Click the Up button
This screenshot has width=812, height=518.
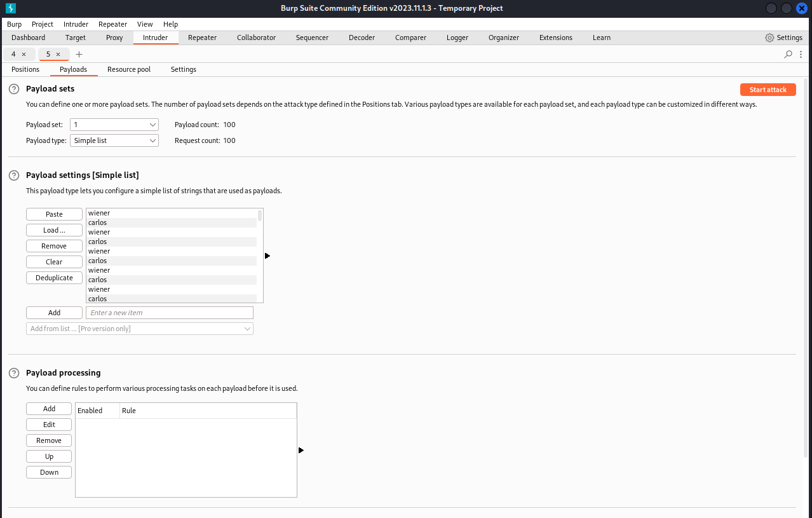tap(49, 456)
